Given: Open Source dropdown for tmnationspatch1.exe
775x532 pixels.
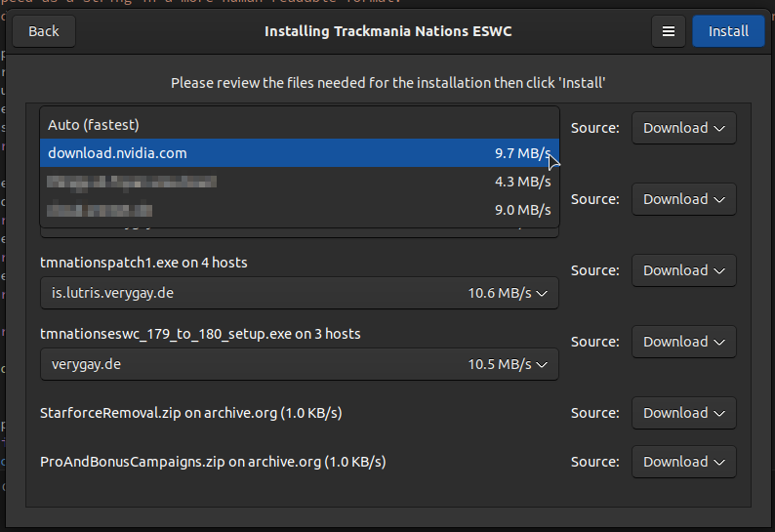Looking at the screenshot, I should pos(683,270).
